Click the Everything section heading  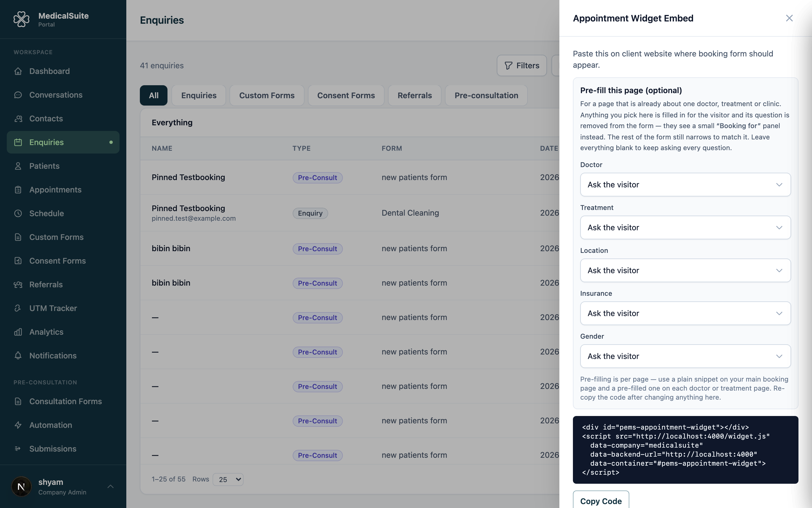pos(172,123)
